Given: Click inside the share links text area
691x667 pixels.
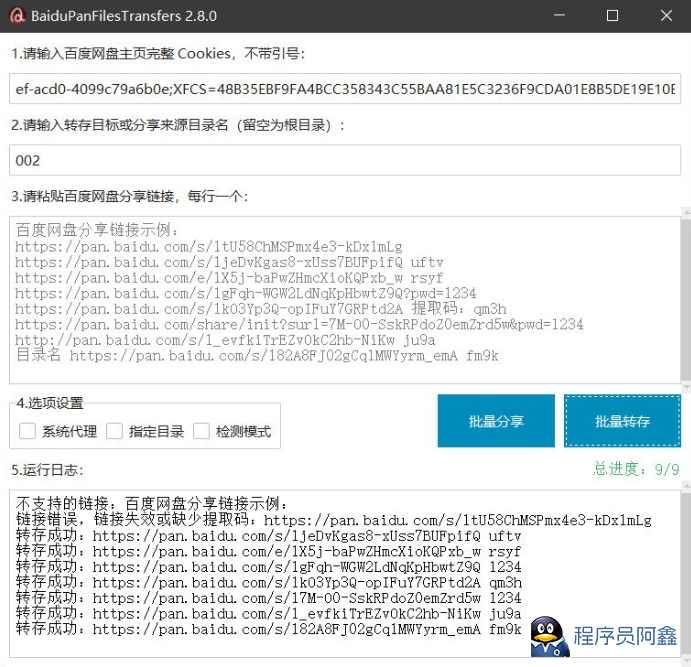Looking at the screenshot, I should click(345, 300).
